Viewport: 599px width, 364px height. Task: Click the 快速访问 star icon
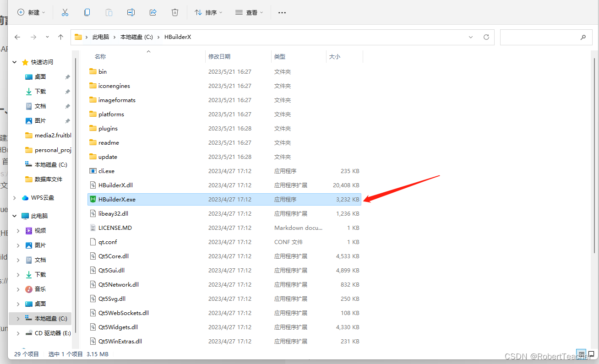click(x=25, y=62)
